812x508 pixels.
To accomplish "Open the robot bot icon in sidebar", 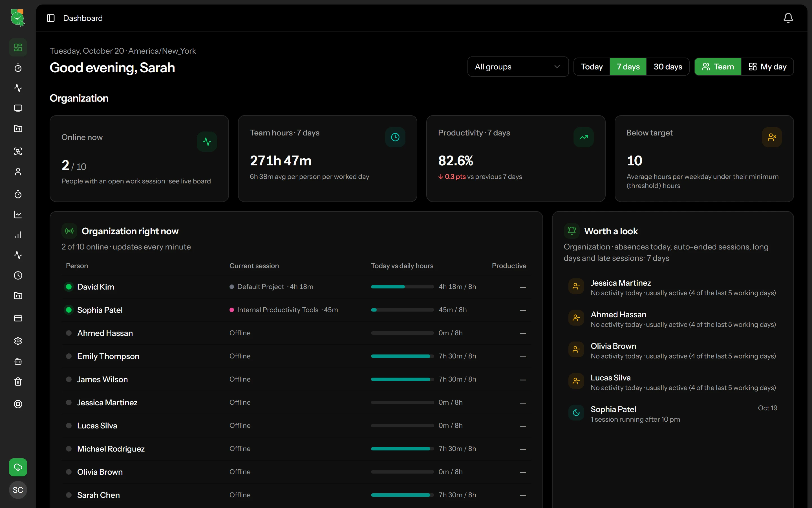I will (x=18, y=361).
